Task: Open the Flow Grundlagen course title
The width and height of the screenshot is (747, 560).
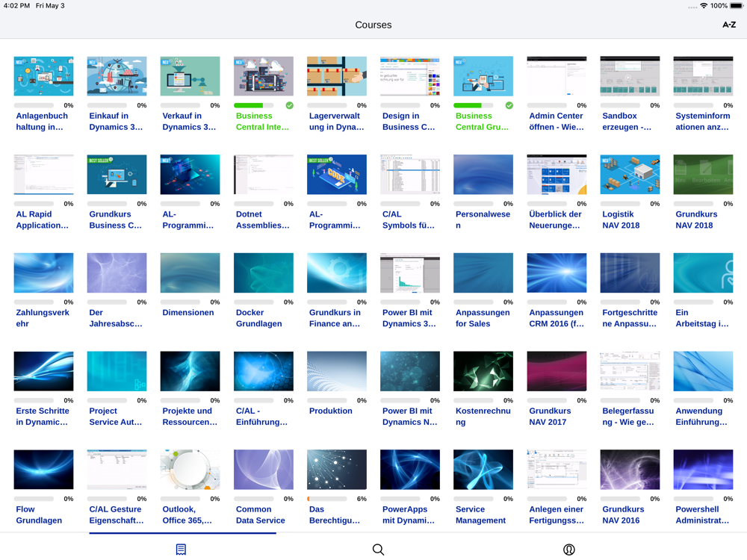Action: pyautogui.click(x=39, y=514)
